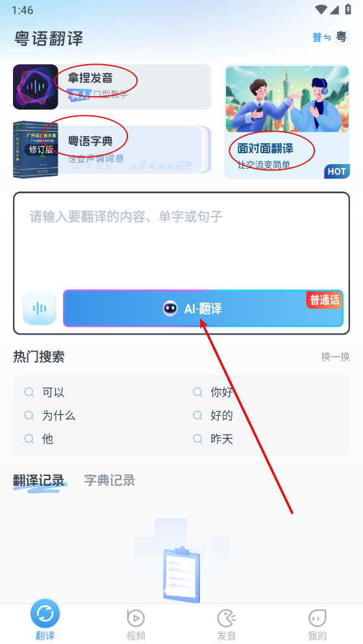Tap the battery status icon

pos(348,9)
